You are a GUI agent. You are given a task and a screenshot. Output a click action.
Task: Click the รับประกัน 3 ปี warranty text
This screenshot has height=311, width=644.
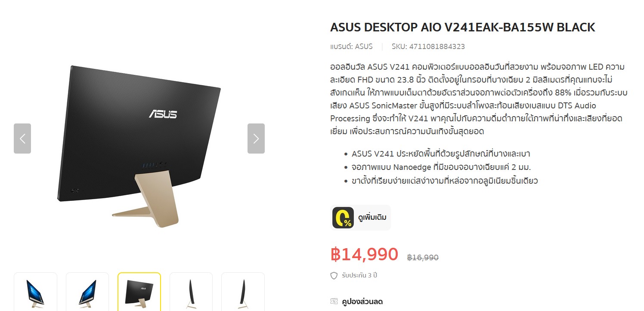359,275
